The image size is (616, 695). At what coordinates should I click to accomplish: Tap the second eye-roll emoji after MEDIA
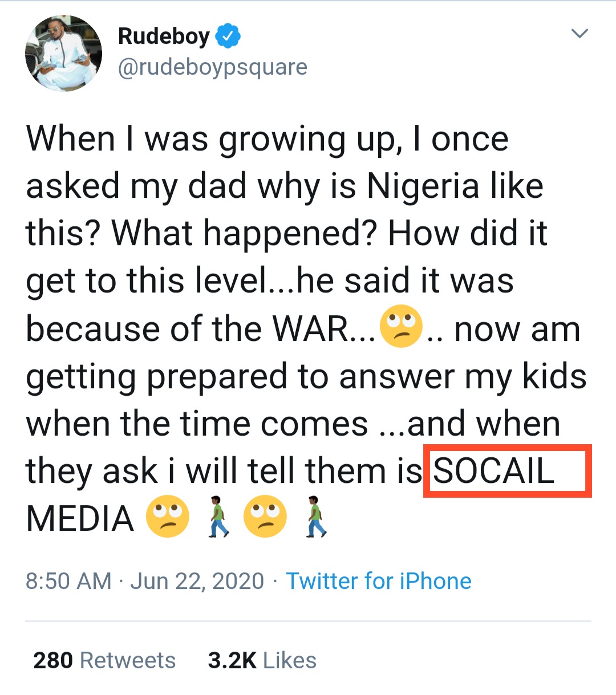click(x=265, y=516)
